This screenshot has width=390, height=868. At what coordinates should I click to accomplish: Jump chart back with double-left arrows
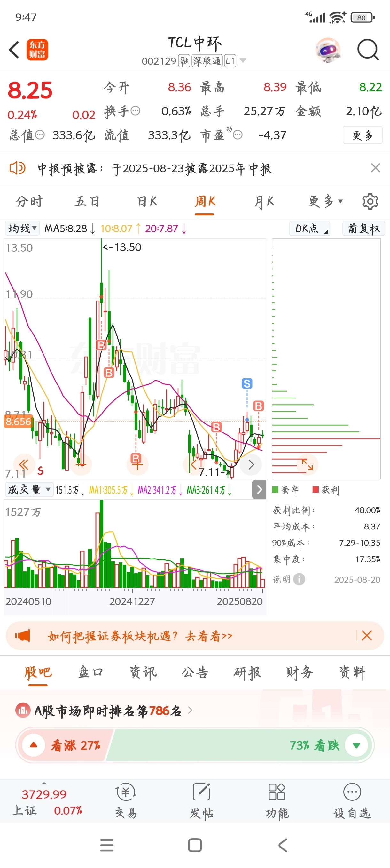pyautogui.click(x=24, y=465)
